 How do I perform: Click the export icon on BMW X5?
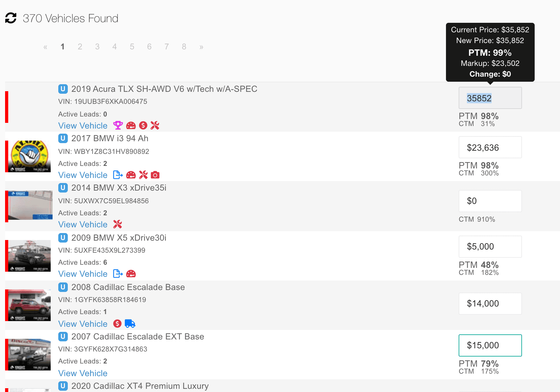[118, 274]
